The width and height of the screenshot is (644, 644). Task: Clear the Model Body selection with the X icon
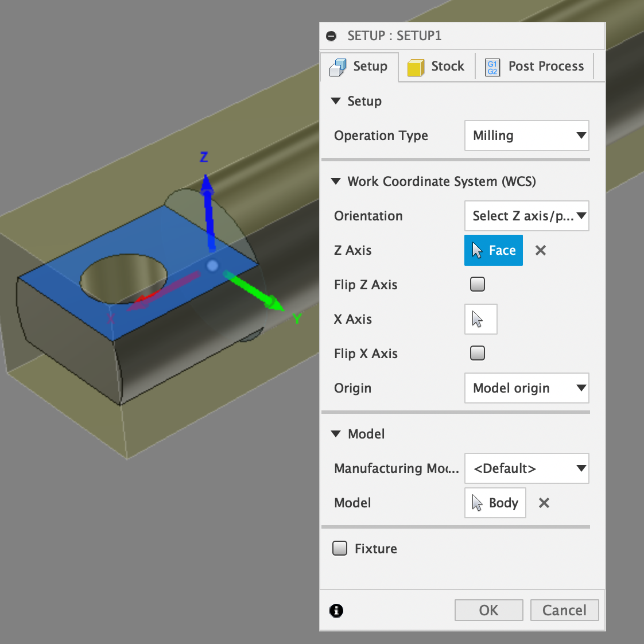544,503
